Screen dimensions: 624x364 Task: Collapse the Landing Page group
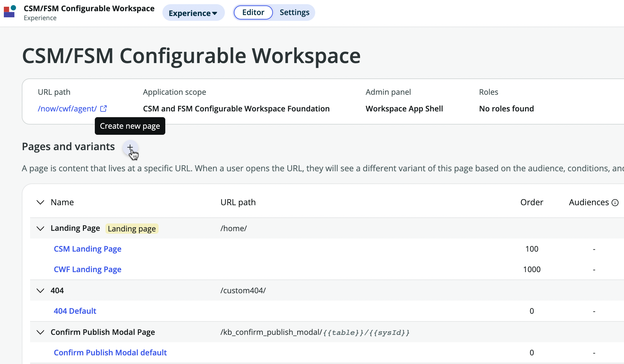pyautogui.click(x=40, y=228)
